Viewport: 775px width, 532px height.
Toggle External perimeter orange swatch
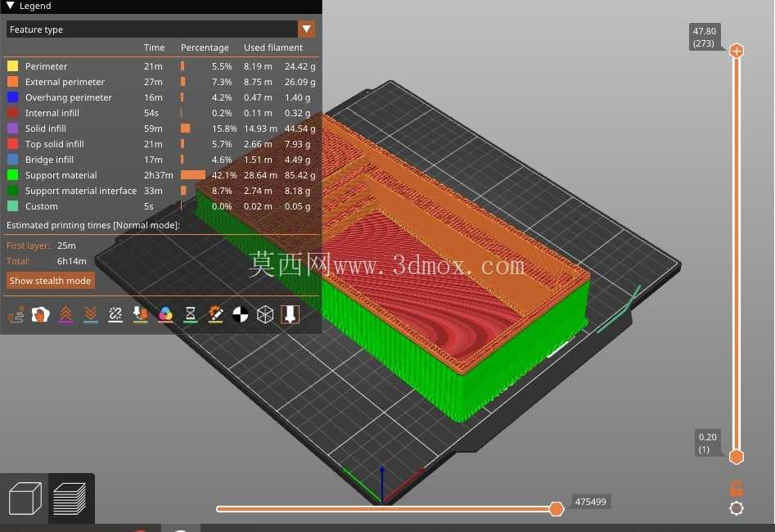13,82
